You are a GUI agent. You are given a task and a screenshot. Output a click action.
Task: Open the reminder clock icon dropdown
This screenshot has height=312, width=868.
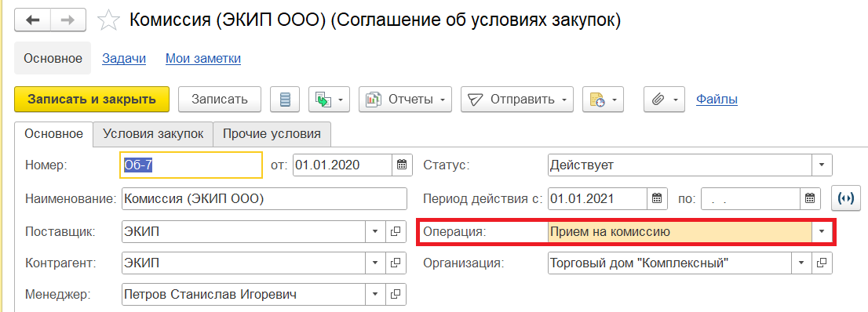point(604,100)
